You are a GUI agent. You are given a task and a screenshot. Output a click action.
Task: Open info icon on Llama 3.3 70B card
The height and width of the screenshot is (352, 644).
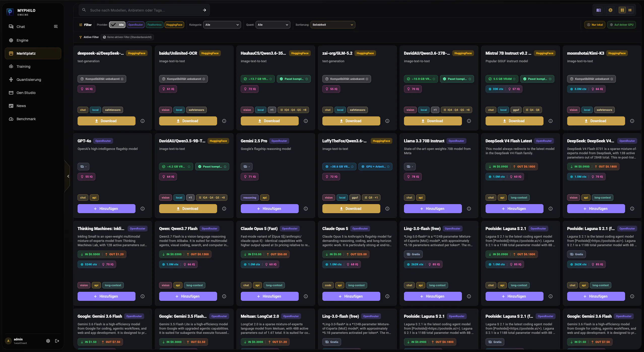(x=469, y=209)
